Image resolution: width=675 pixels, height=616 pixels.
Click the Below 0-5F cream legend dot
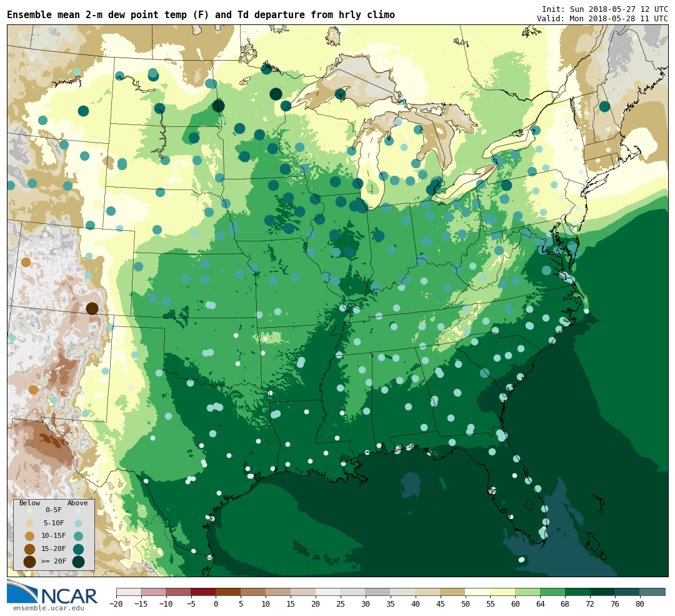(30, 510)
